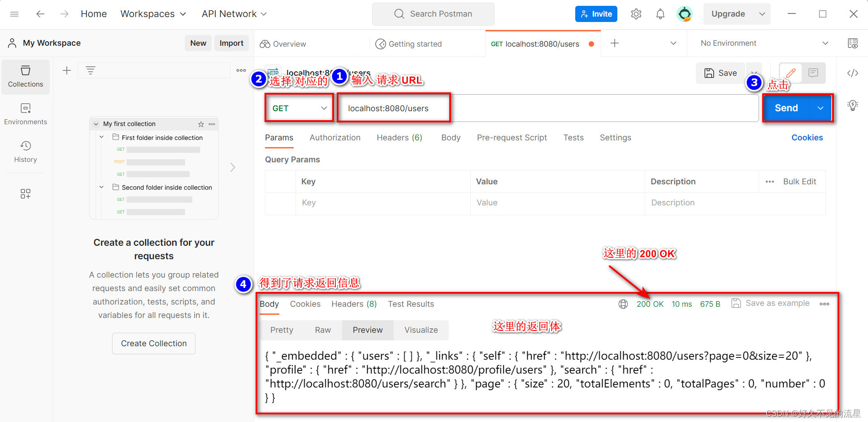Open the API Network dropdown

(x=234, y=14)
